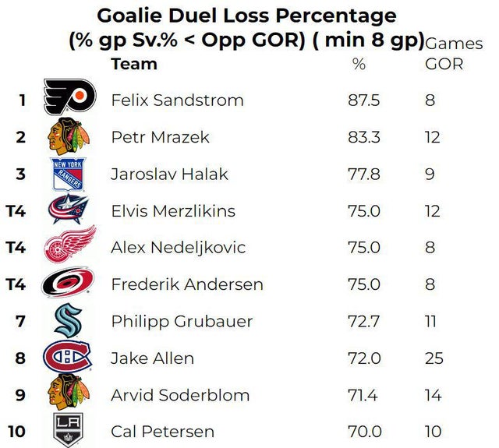Select the Jaroslav Halak name

click(169, 174)
